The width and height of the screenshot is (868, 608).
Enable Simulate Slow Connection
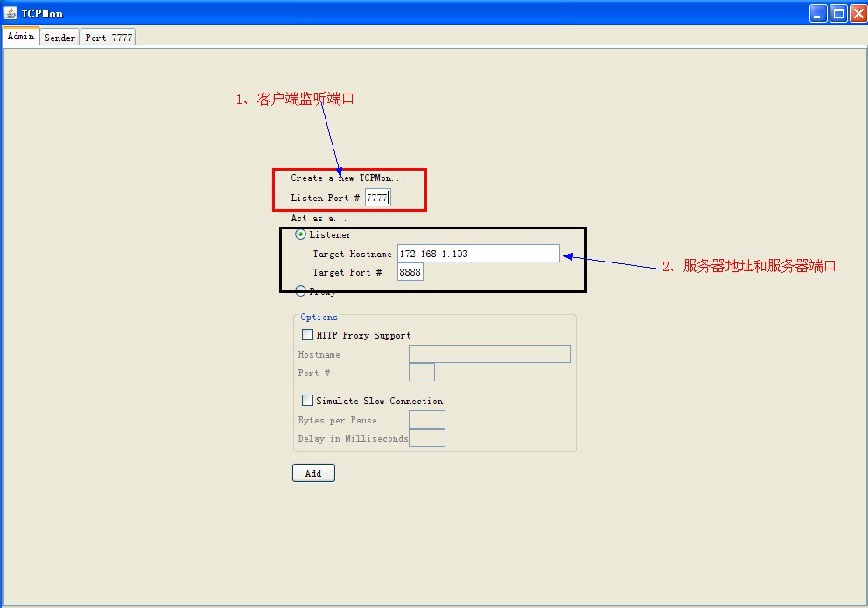[x=307, y=400]
